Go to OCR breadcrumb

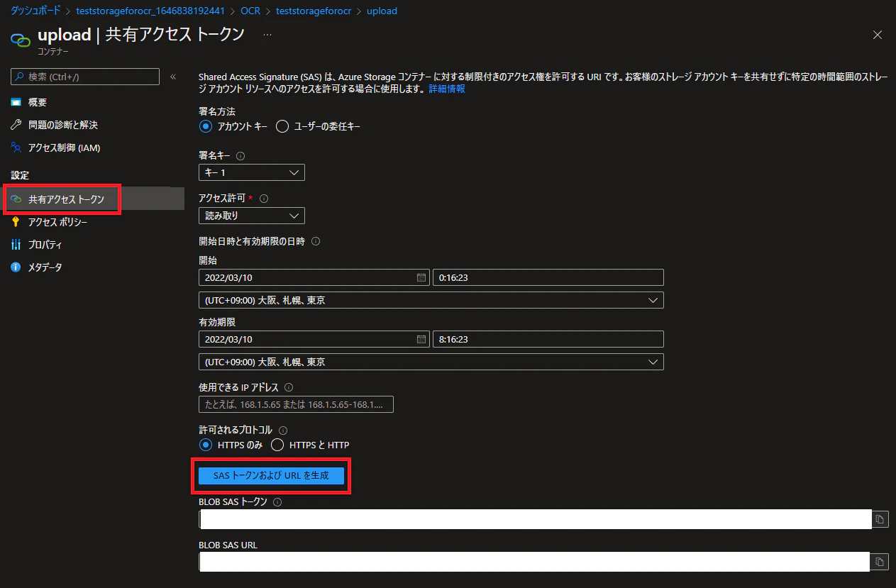(250, 11)
